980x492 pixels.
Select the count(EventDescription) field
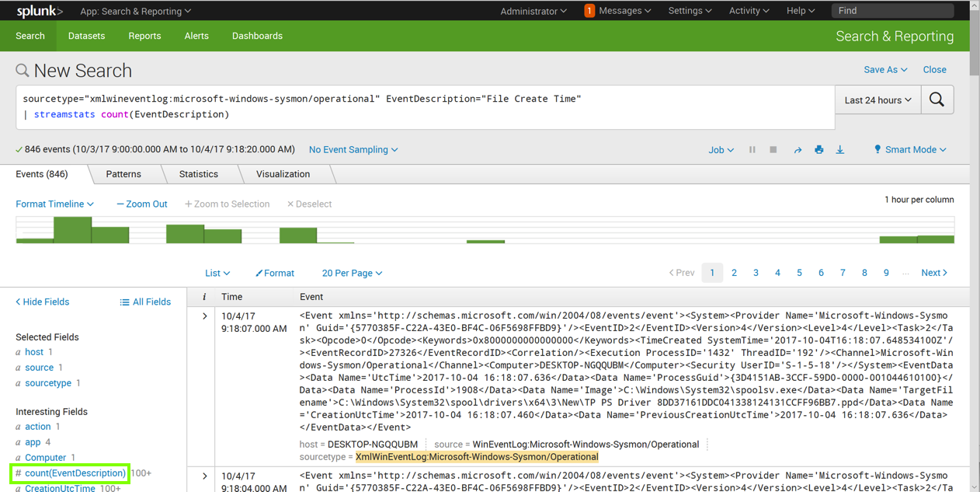coord(75,473)
